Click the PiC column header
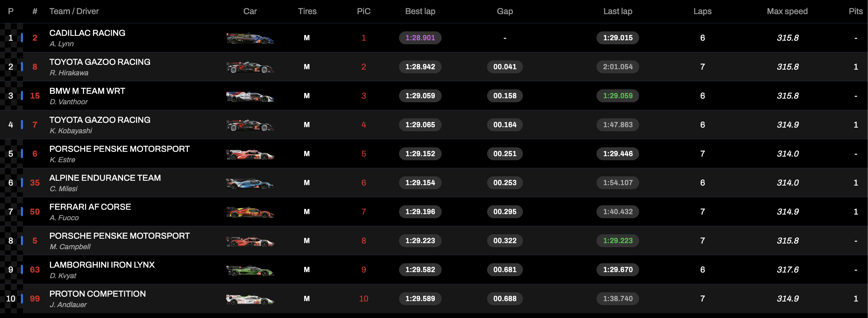The image size is (868, 318). pos(364,11)
